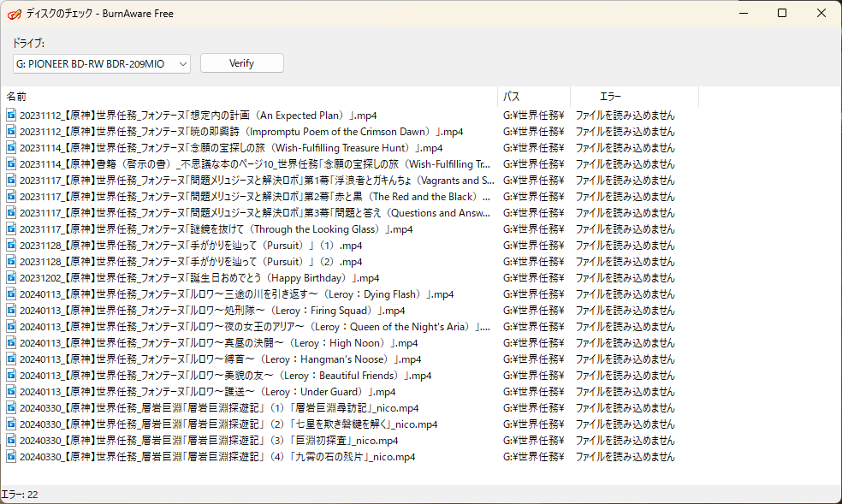842x504 pixels.
Task: Select file name 書籍（啓示の書）不思議な本のページ10
Action: pos(255,164)
